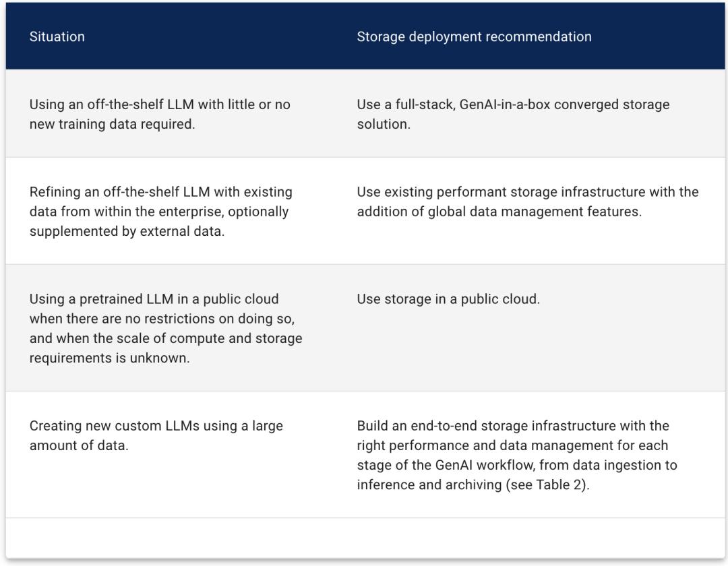
Task: Click the cell about little or no new training data
Action: [x=160, y=114]
